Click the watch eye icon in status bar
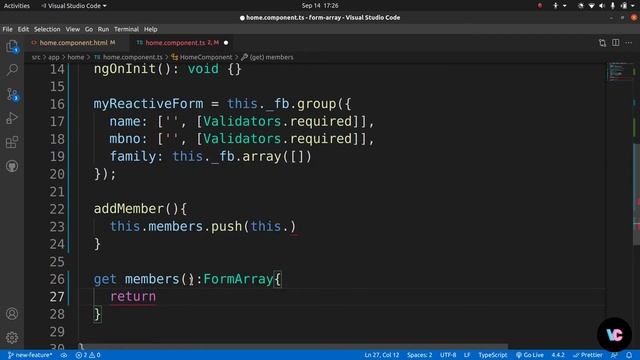This screenshot has width=640, height=360. coord(64,355)
